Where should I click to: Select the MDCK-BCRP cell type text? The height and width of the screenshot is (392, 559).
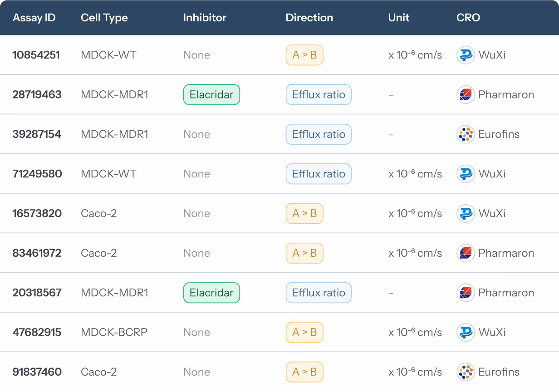pos(114,332)
